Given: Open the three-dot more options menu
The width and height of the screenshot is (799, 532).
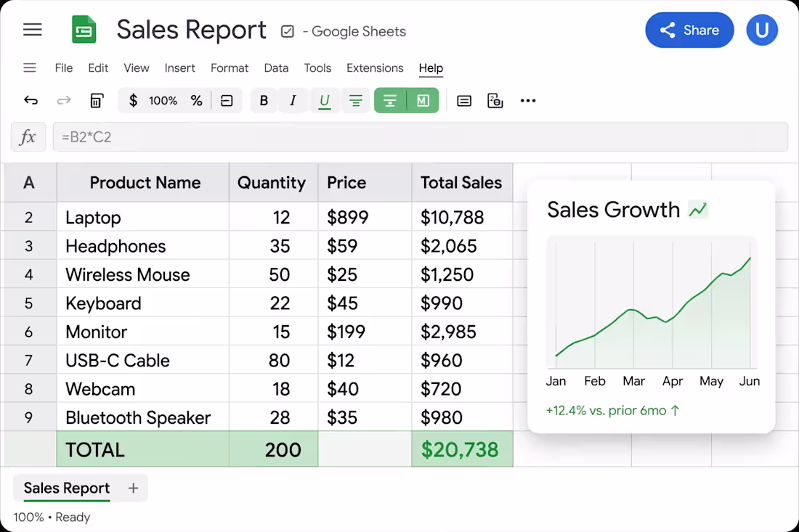Looking at the screenshot, I should [x=528, y=100].
